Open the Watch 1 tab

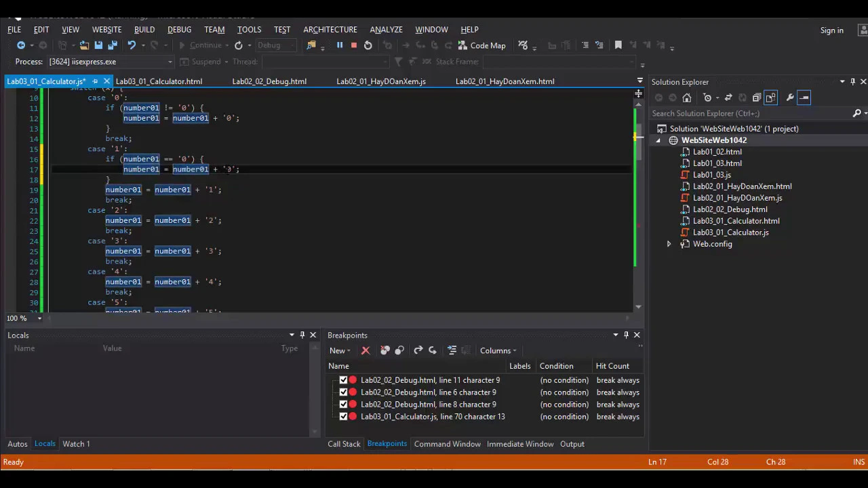[76, 444]
